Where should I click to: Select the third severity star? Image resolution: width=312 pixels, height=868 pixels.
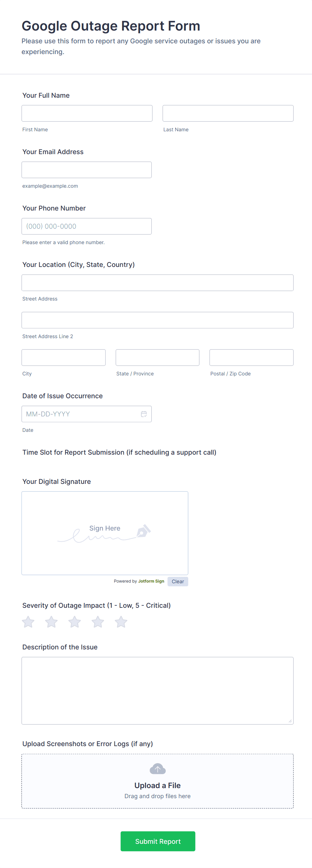coord(74,622)
